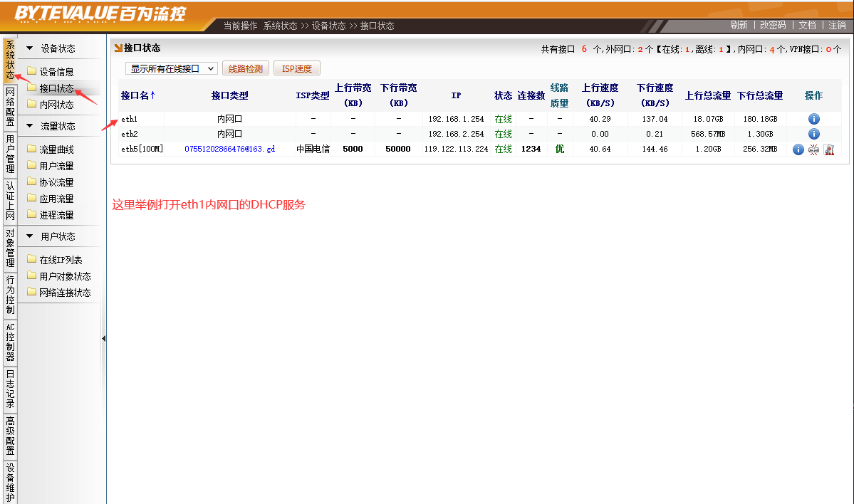Click the disconnect link icon for eth5

[x=813, y=149]
